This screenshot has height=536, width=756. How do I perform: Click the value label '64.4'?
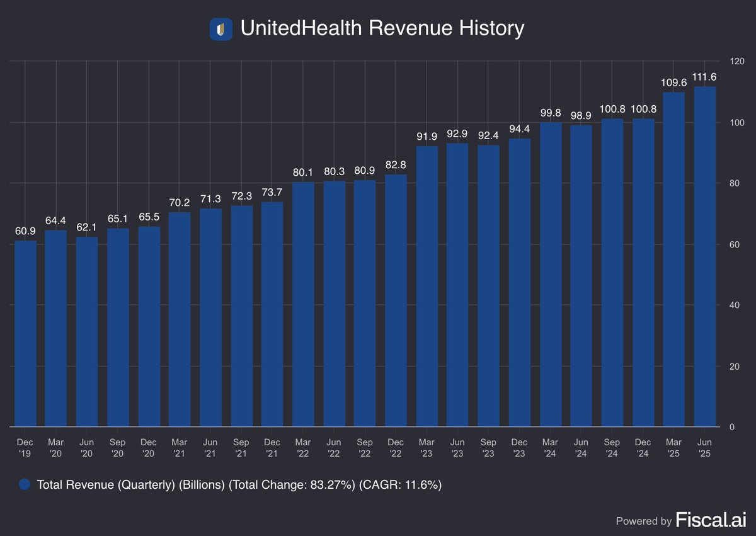[56, 220]
